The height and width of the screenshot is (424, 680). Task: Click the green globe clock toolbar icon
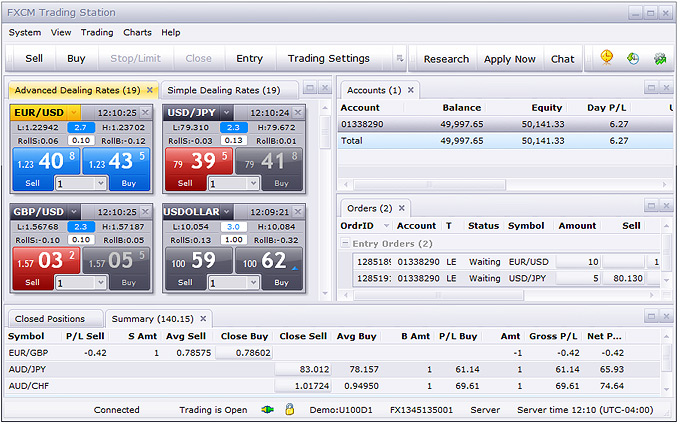[x=633, y=59]
